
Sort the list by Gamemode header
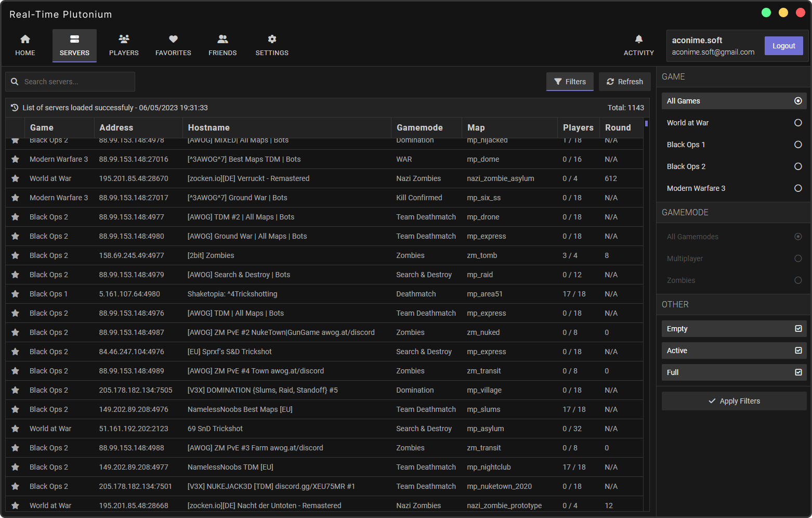point(419,127)
